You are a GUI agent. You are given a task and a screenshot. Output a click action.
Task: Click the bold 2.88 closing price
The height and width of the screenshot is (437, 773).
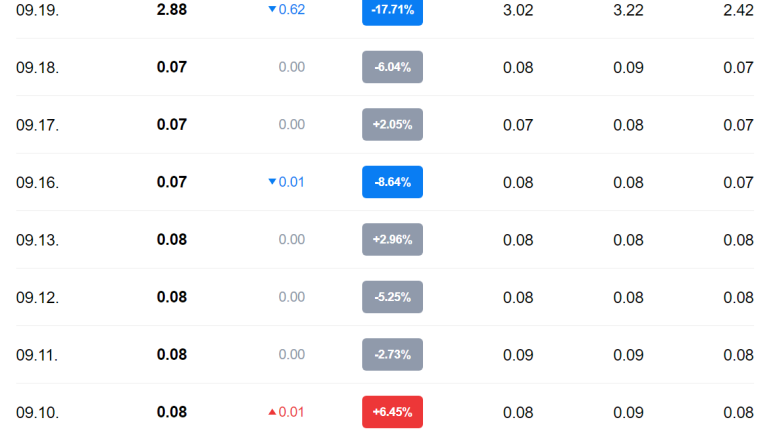tap(172, 10)
